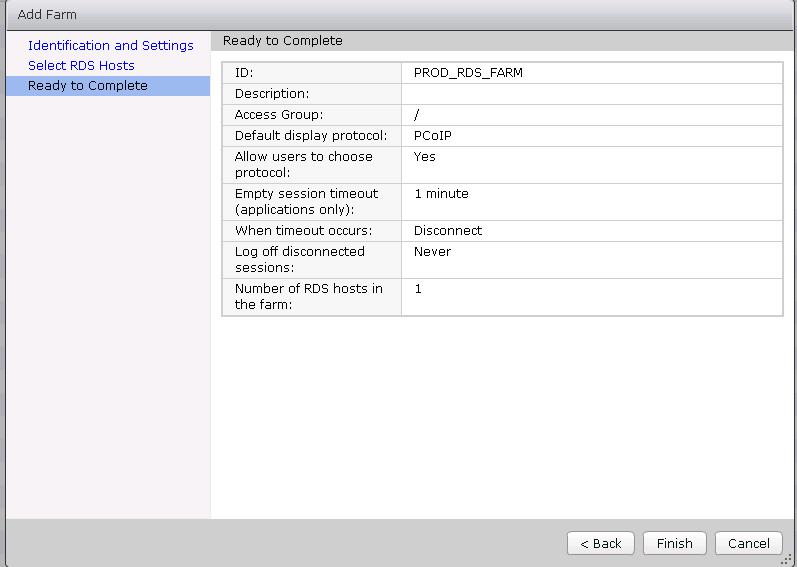Click the Never log off value
797x567 pixels.
[x=432, y=251]
